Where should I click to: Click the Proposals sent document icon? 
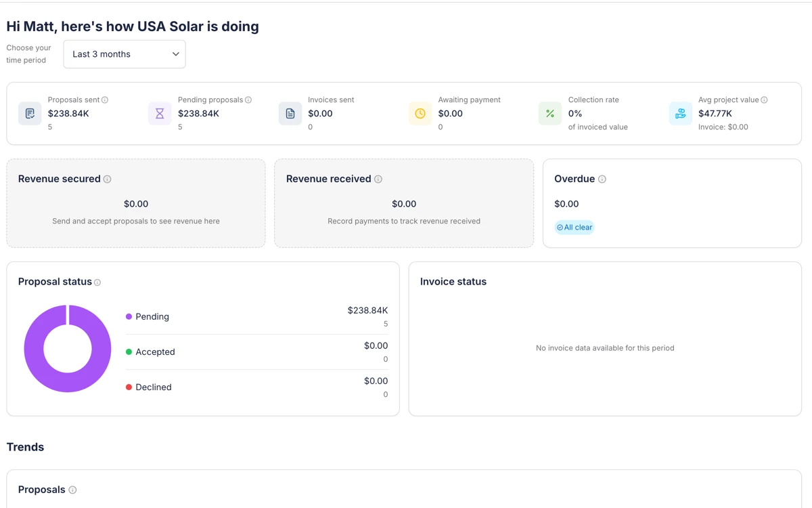click(30, 114)
